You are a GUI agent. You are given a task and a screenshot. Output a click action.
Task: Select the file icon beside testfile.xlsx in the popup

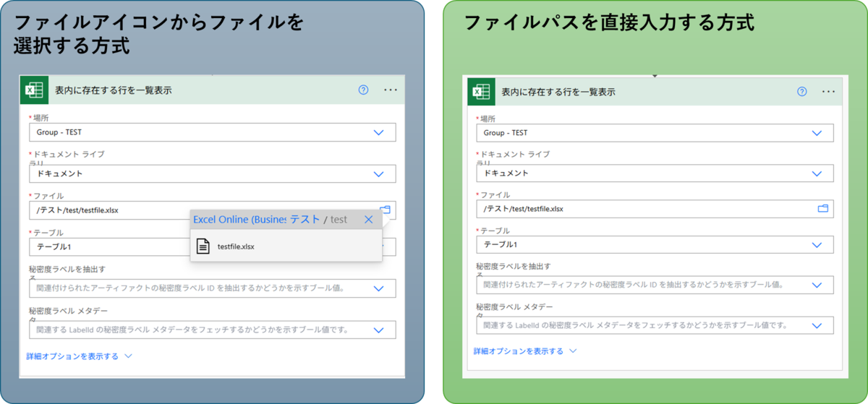tap(203, 246)
